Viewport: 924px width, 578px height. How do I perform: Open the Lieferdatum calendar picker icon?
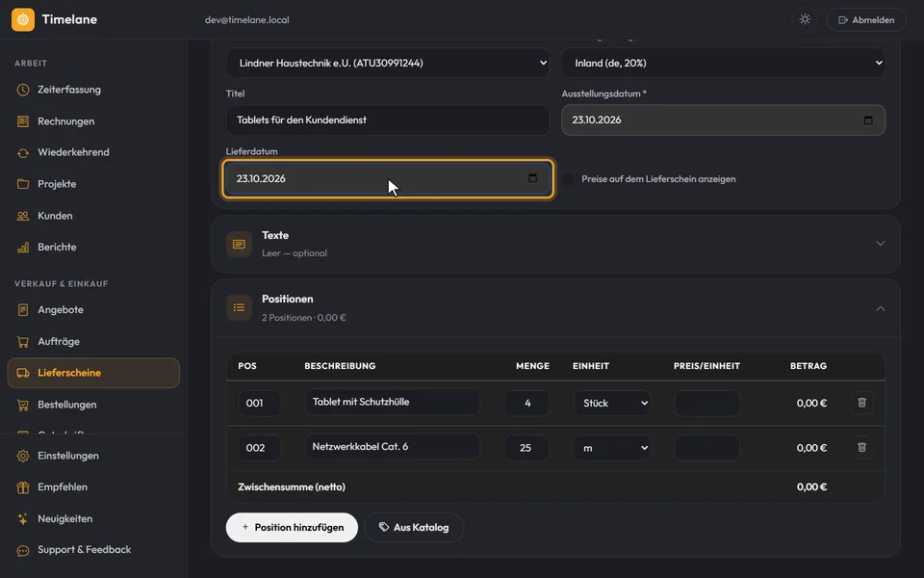pos(532,178)
